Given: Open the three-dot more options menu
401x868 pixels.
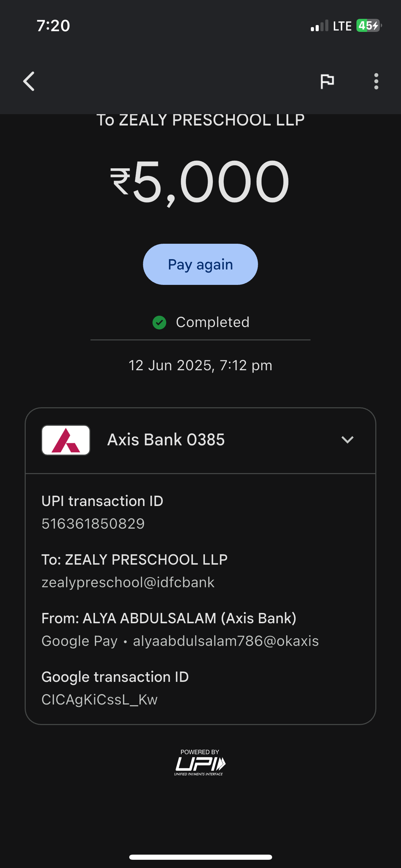Looking at the screenshot, I should tap(376, 81).
